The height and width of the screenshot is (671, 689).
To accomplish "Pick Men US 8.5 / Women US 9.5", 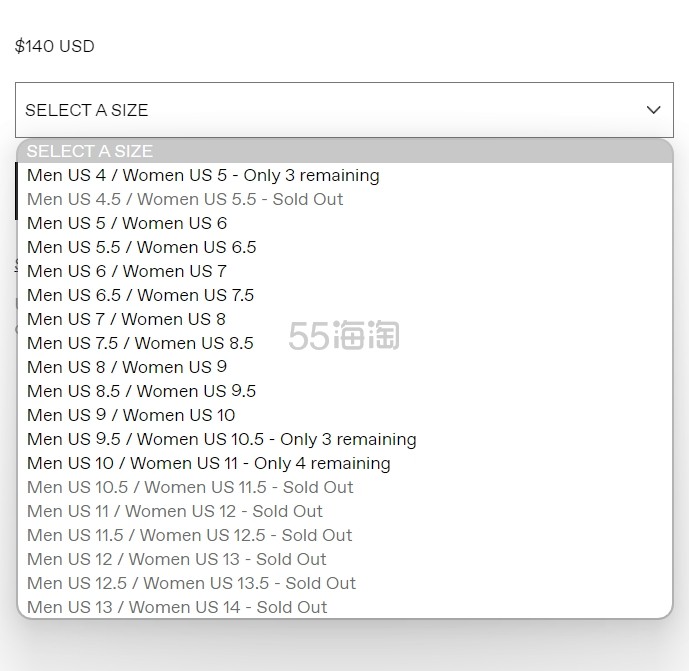I will point(141,391).
